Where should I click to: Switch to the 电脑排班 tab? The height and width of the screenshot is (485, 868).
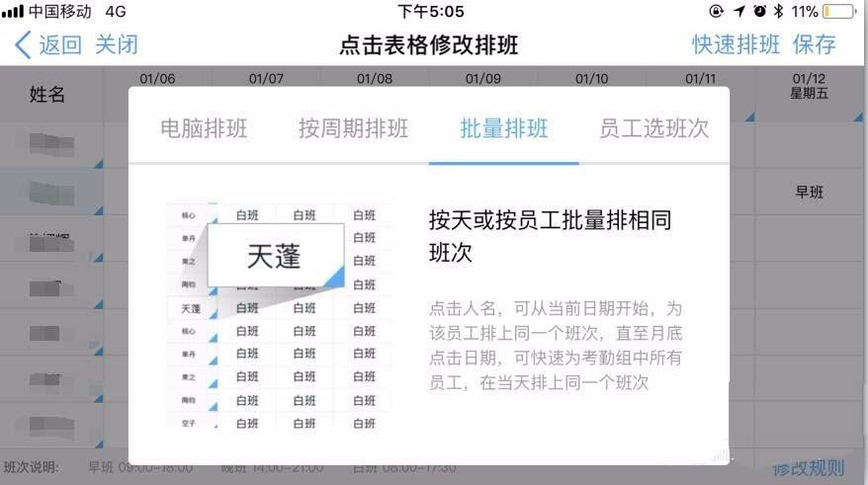pyautogui.click(x=204, y=128)
